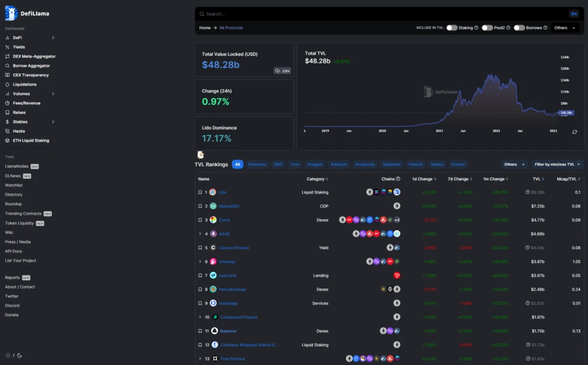This screenshot has width=588, height=365.
Task: Bookmark the JustLend protocol row
Action: click(x=200, y=275)
